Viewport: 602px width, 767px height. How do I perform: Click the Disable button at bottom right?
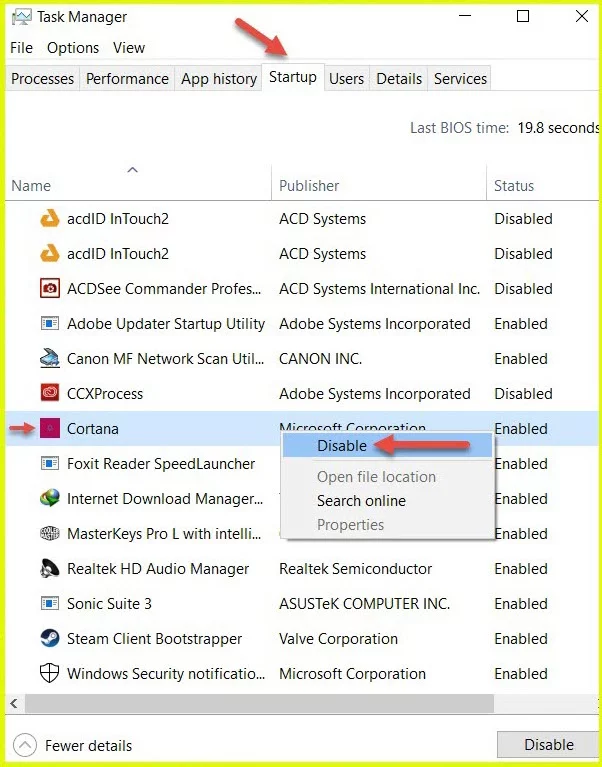[x=549, y=744]
